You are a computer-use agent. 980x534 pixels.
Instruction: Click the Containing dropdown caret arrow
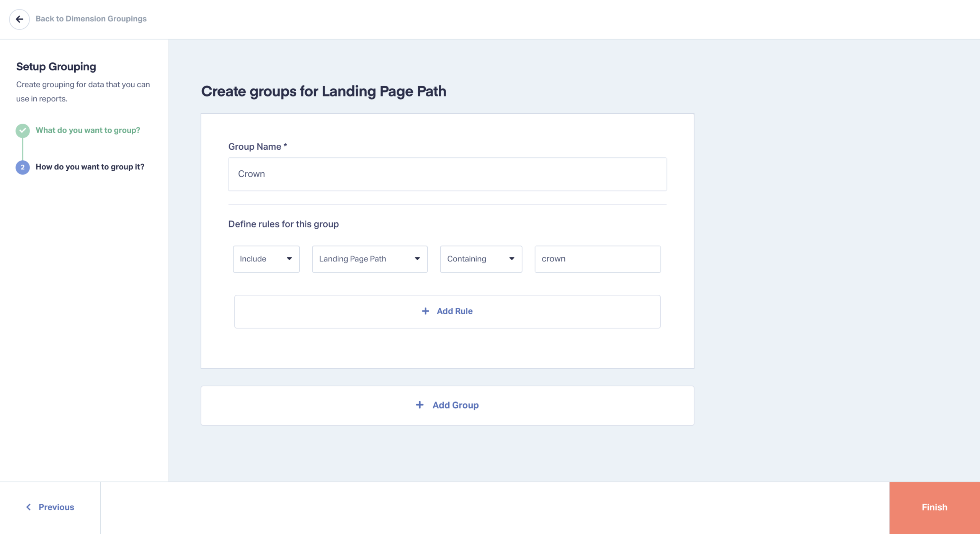pyautogui.click(x=512, y=259)
